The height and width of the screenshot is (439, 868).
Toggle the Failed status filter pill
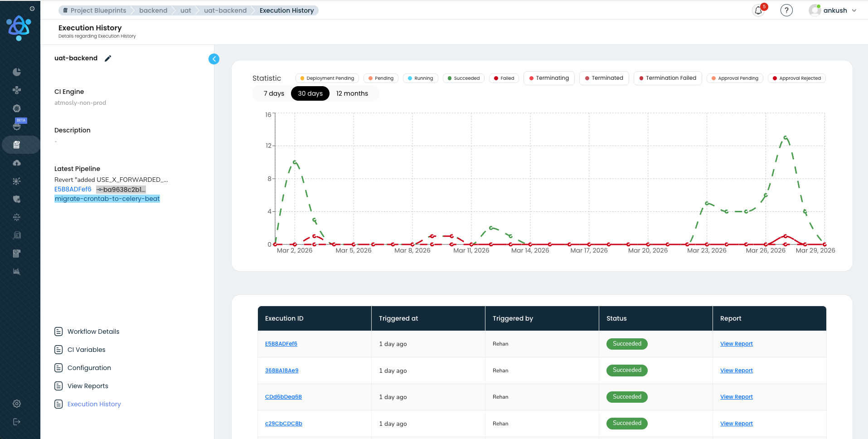(x=504, y=78)
